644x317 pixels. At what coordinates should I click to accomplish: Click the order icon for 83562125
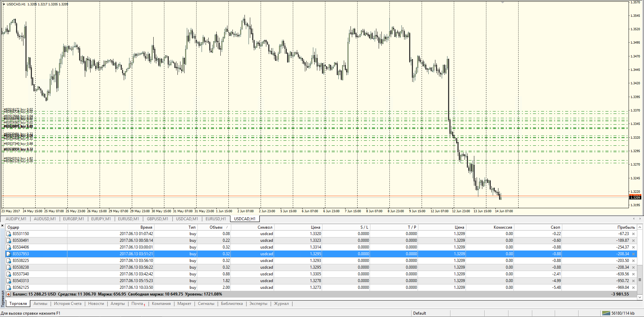click(x=9, y=287)
